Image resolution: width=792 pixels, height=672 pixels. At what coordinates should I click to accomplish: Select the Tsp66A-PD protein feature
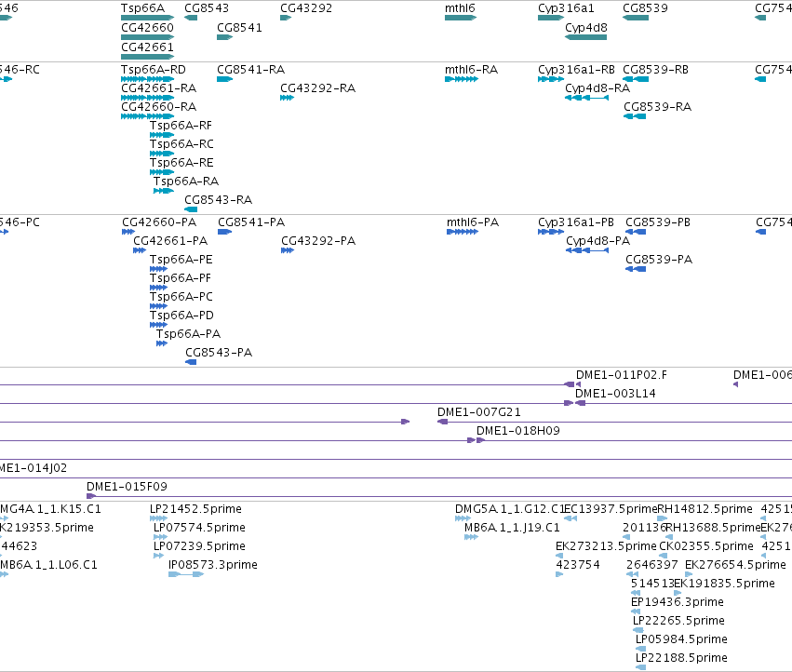(158, 325)
